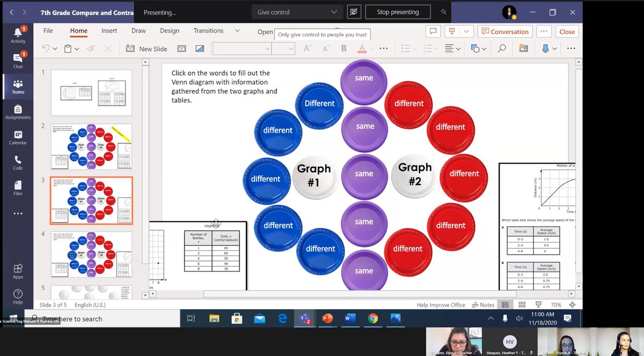Viewport: 644px width, 356px height.
Task: Open Apps in the Teams sidebar
Action: (x=18, y=271)
